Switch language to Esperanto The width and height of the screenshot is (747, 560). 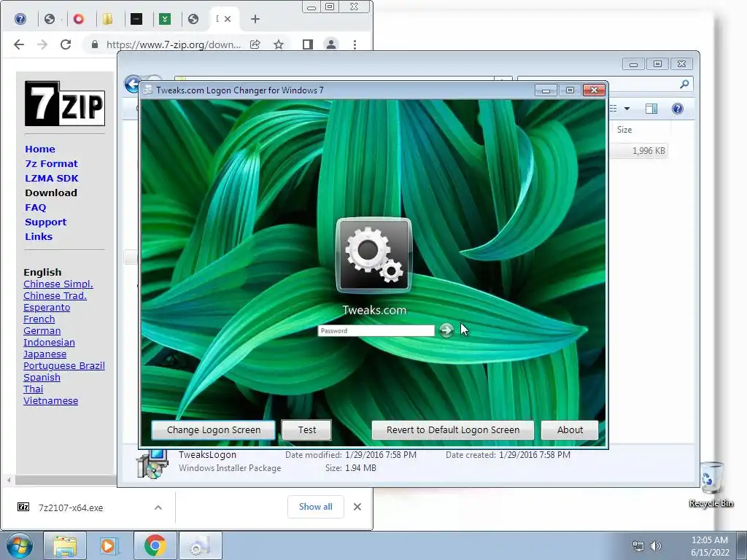[47, 308]
